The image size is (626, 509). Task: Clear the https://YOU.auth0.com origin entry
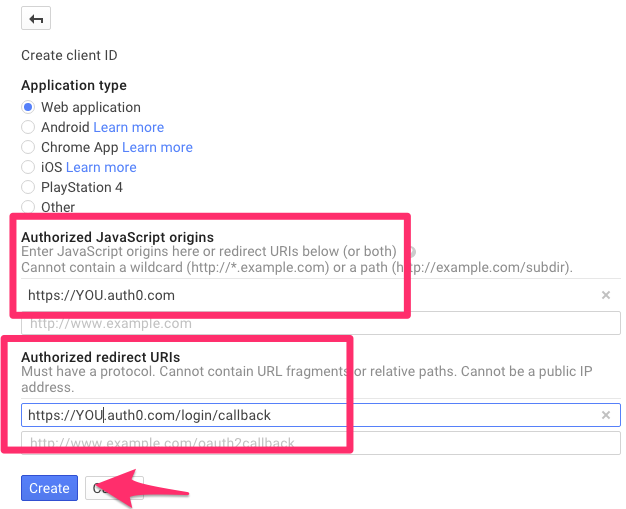[x=605, y=295]
